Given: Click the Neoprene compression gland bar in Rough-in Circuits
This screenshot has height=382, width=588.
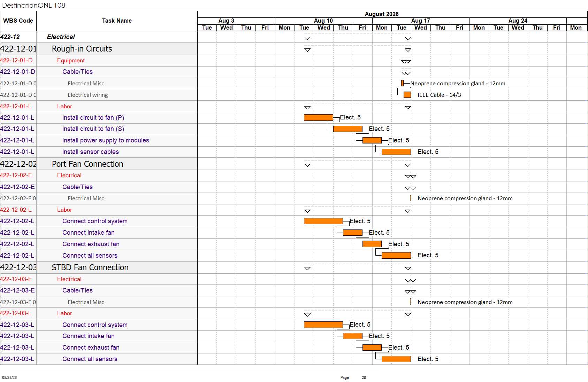Looking at the screenshot, I should (x=402, y=83).
